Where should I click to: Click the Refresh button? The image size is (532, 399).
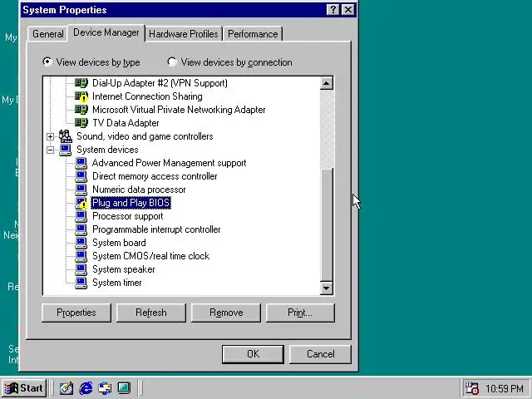click(x=151, y=313)
